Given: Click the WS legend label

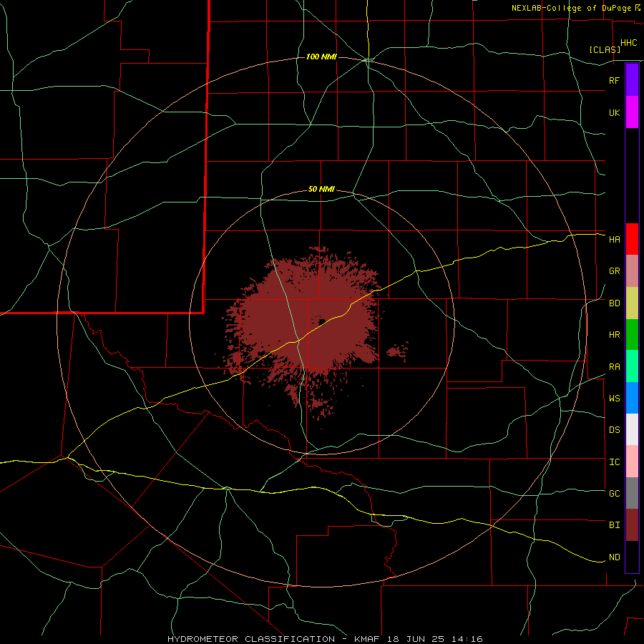Looking at the screenshot, I should [614, 399].
